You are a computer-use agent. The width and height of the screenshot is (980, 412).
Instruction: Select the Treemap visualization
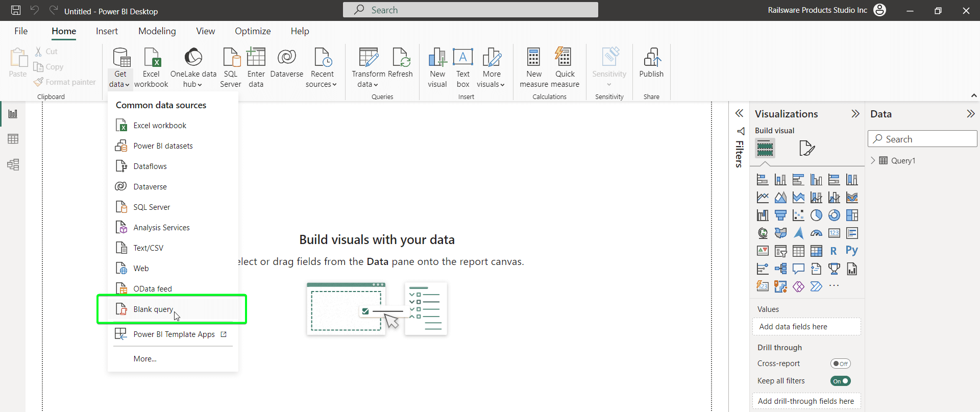click(x=852, y=215)
